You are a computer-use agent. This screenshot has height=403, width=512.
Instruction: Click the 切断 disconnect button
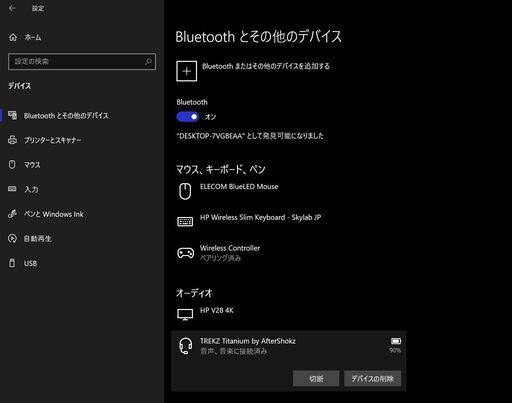click(316, 379)
